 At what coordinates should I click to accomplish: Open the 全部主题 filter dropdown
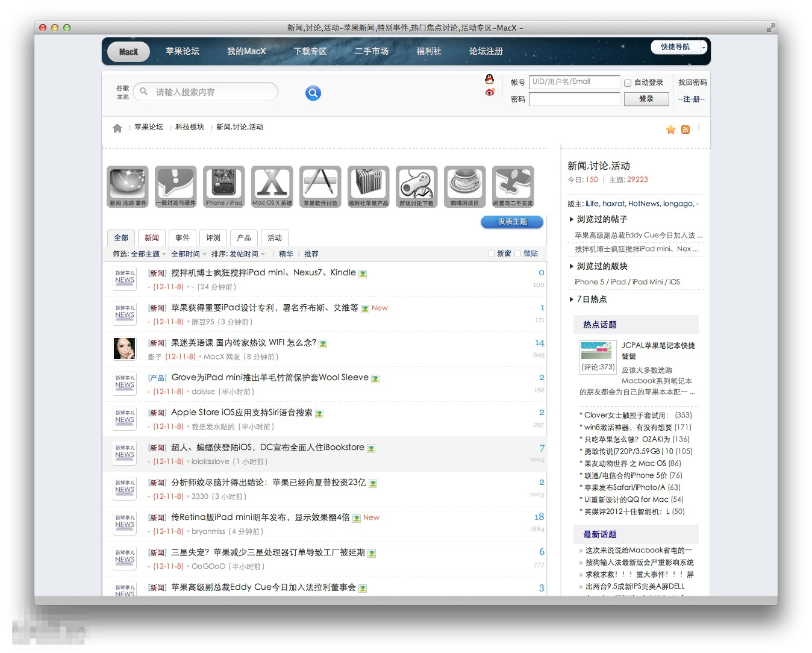click(148, 254)
